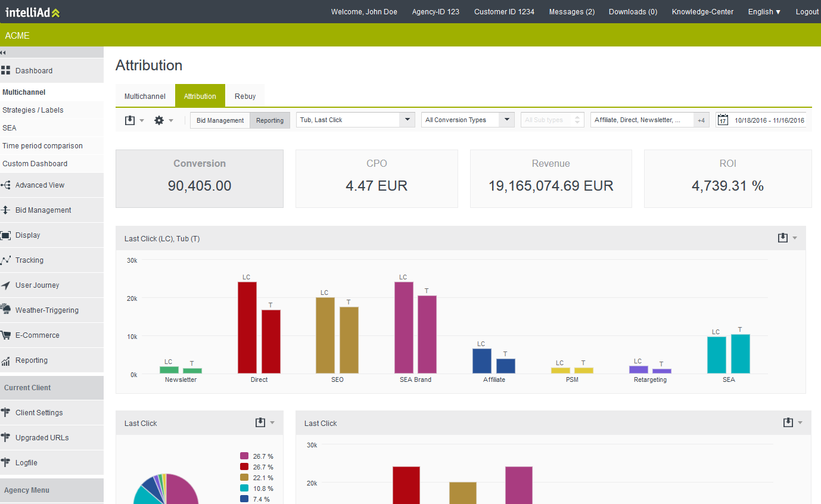
Task: Click the +4 channel filter badge
Action: 701,120
